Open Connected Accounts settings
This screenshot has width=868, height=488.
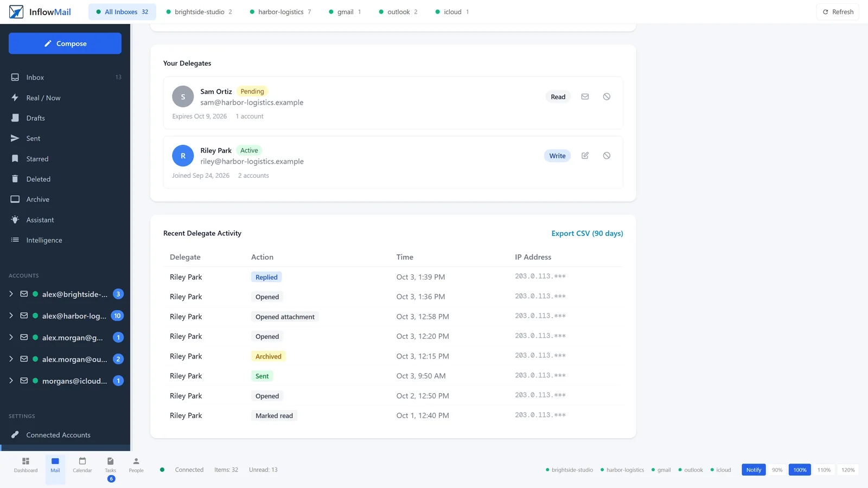click(65, 435)
